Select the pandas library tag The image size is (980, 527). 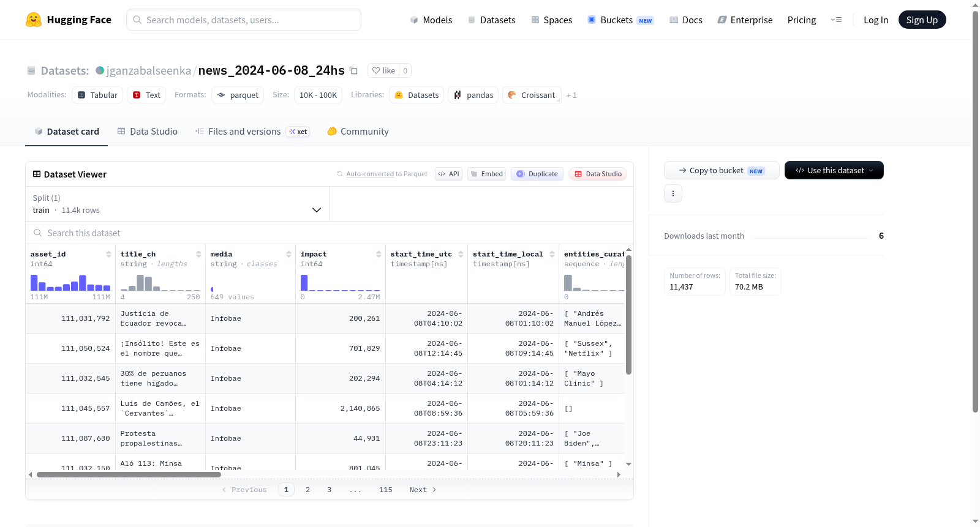tap(473, 95)
